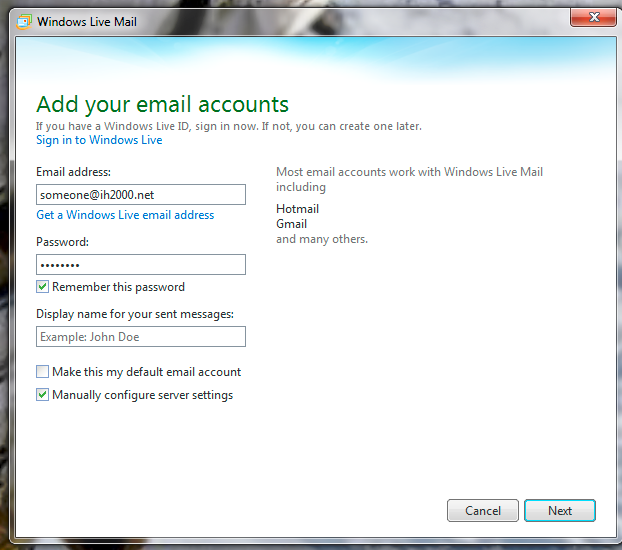Click the Display name input field
Screen dimensions: 622x550
[x=140, y=337]
